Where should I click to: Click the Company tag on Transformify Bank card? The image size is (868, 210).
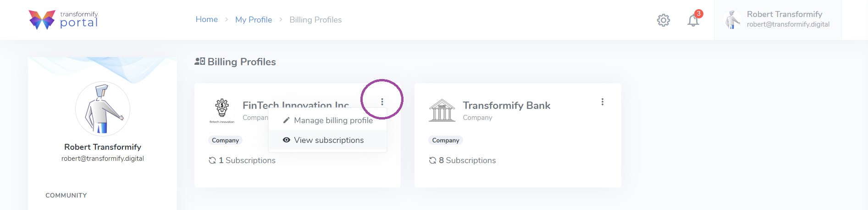(446, 140)
